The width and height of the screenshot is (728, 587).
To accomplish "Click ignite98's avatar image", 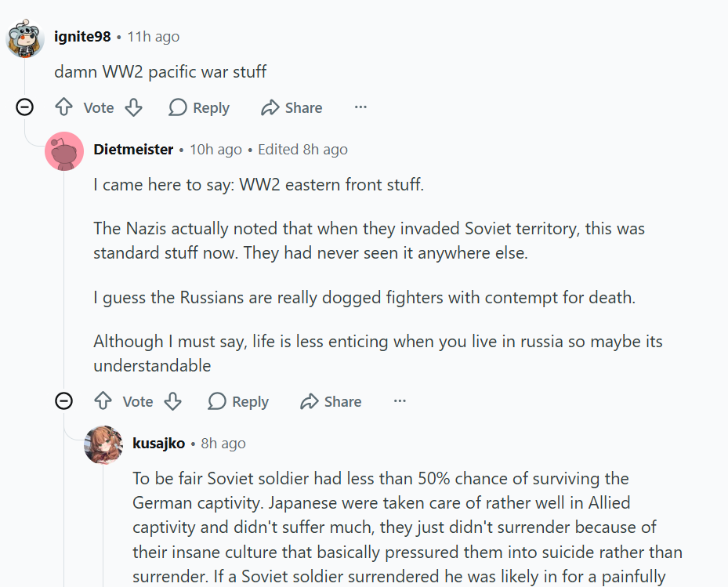I will [25, 38].
